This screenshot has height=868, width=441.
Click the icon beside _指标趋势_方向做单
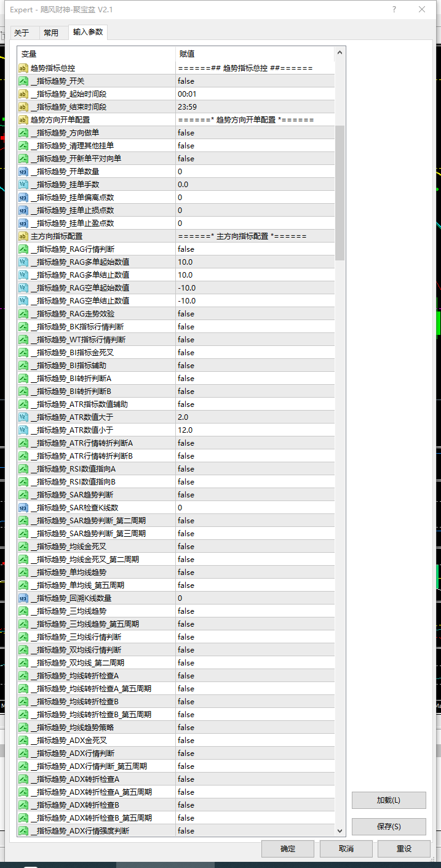(x=23, y=133)
